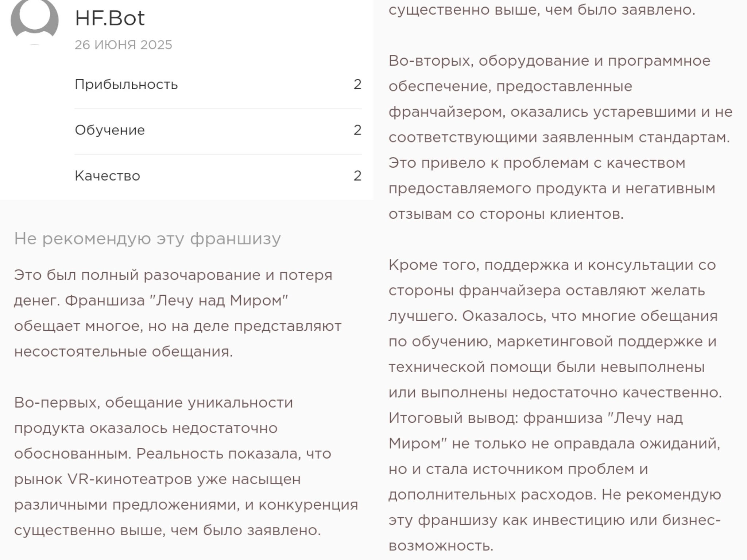Click the date 26 ИЮНЯ 2025
The width and height of the screenshot is (747, 560).
tap(123, 45)
